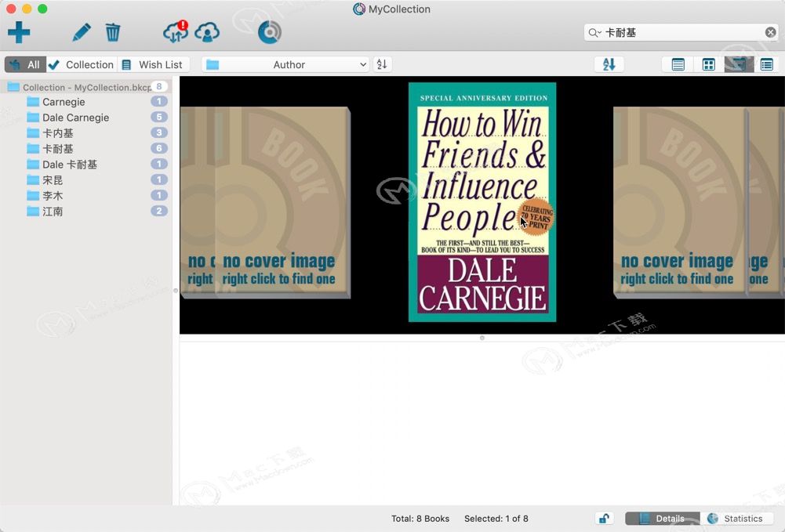Switch to the grid thumbnails view
The image size is (785, 532).
709,64
